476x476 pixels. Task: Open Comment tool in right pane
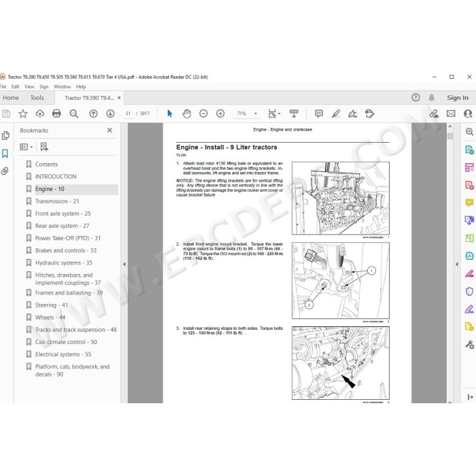coord(469,203)
